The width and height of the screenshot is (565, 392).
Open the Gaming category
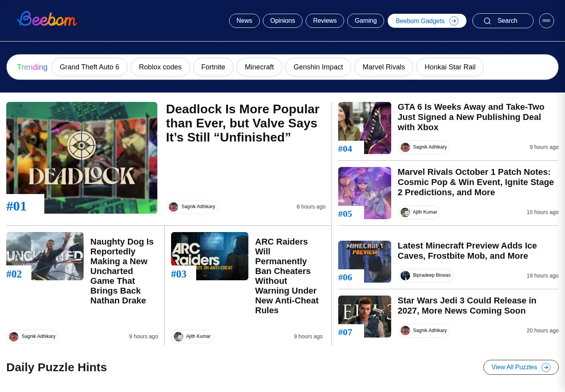[366, 21]
